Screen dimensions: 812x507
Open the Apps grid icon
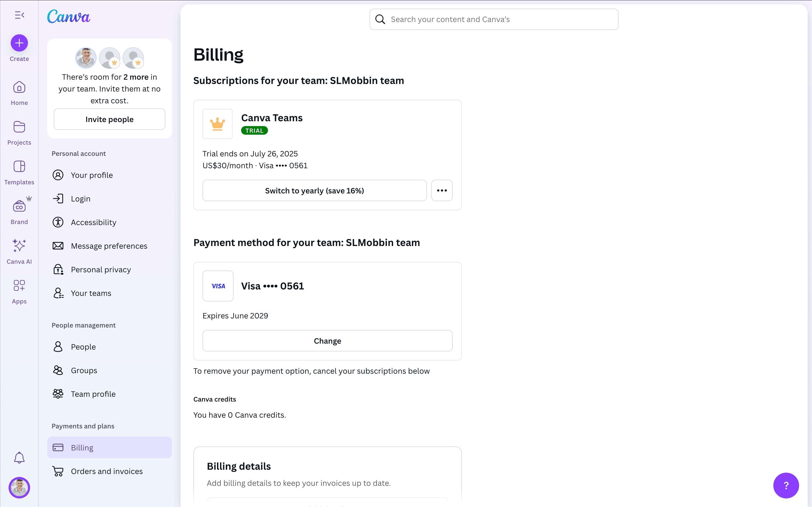[19, 286]
